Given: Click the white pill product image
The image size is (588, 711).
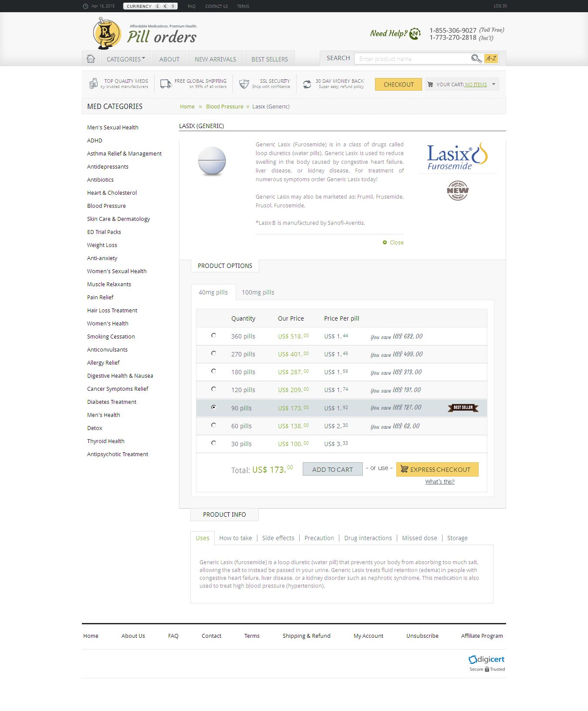Looking at the screenshot, I should [x=212, y=161].
